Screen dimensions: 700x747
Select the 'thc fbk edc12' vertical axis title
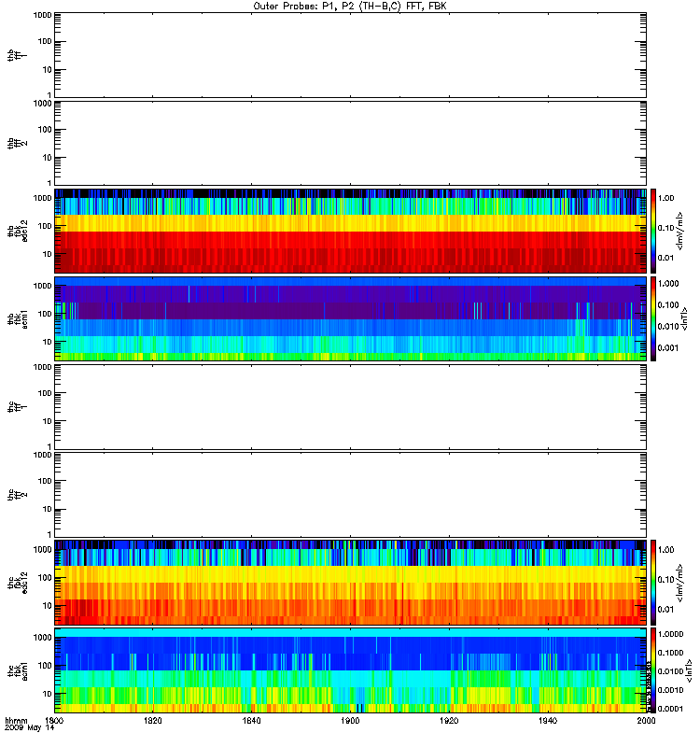point(17,582)
